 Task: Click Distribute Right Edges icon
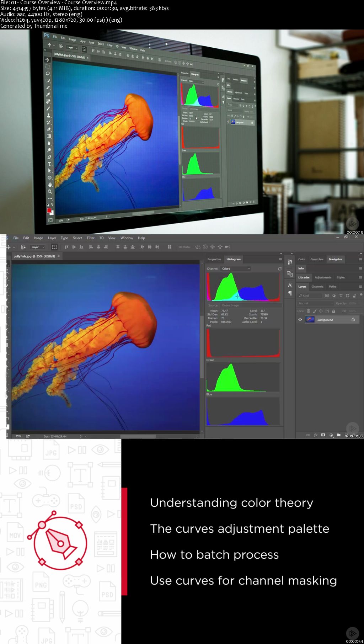(157, 247)
